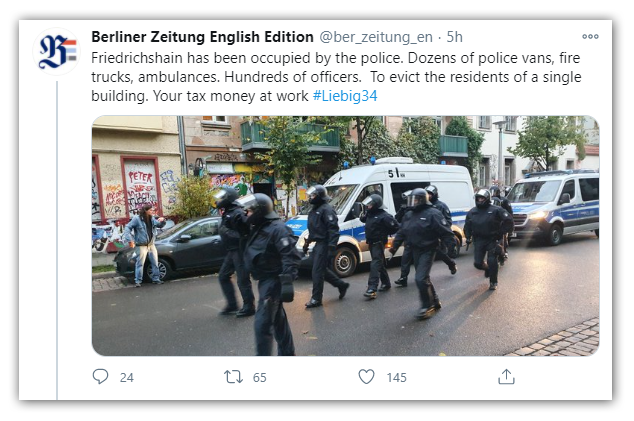Click the person in denim jacket in photo

pos(144,245)
